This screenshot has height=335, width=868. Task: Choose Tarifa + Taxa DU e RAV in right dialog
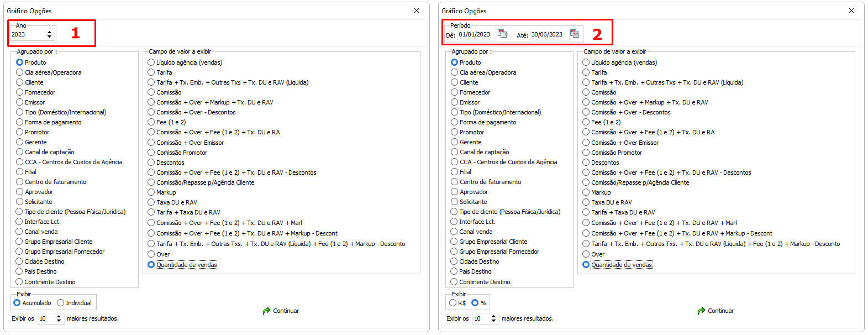(619, 212)
